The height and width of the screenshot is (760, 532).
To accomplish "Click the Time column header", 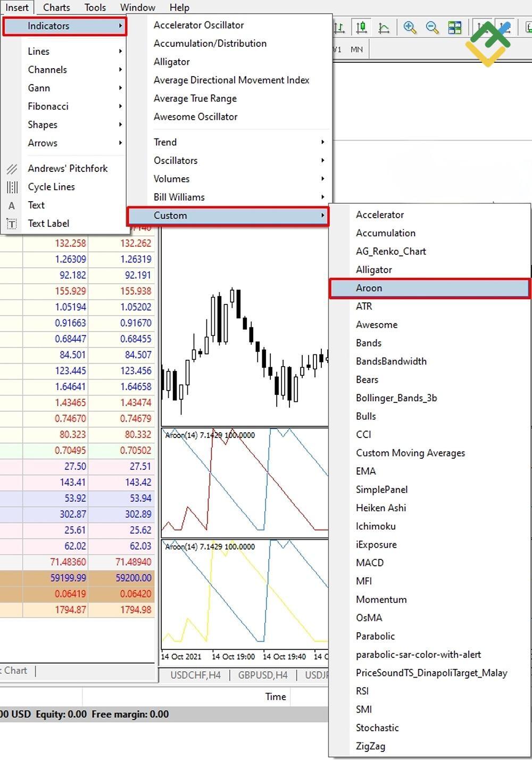I will pos(276,697).
